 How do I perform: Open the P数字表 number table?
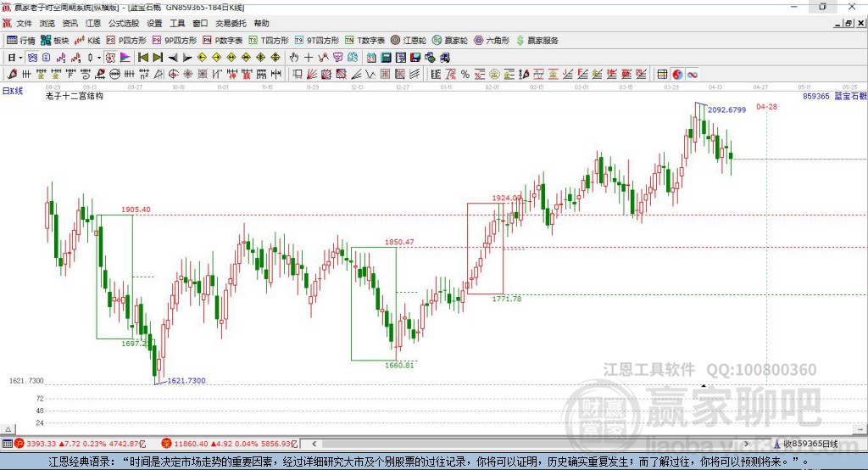pyautogui.click(x=223, y=41)
